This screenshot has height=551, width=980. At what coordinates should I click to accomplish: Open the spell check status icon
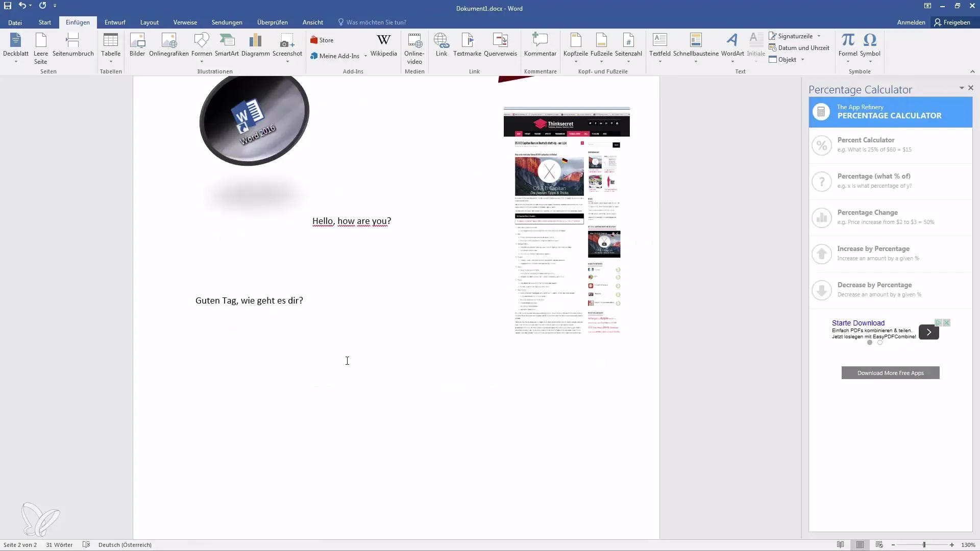(86, 545)
